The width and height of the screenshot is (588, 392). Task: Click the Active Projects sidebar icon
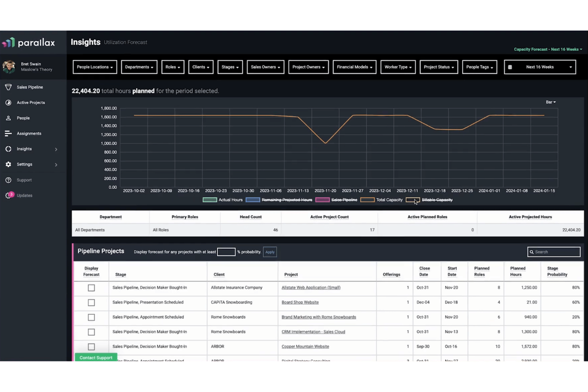tap(8, 102)
